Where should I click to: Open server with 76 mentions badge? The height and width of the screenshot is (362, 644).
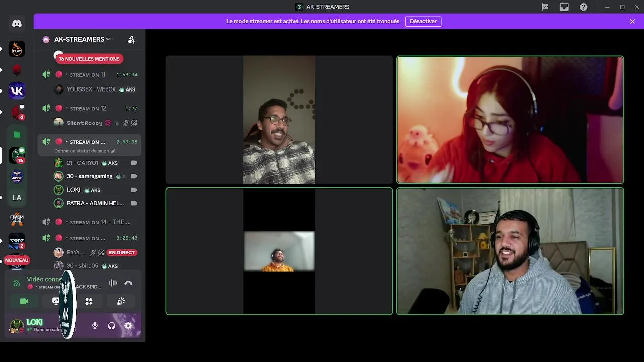[x=17, y=155]
